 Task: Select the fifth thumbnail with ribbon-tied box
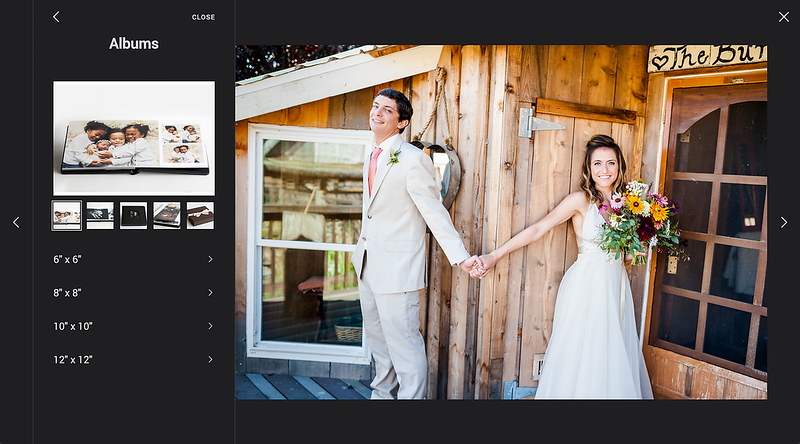(x=200, y=215)
